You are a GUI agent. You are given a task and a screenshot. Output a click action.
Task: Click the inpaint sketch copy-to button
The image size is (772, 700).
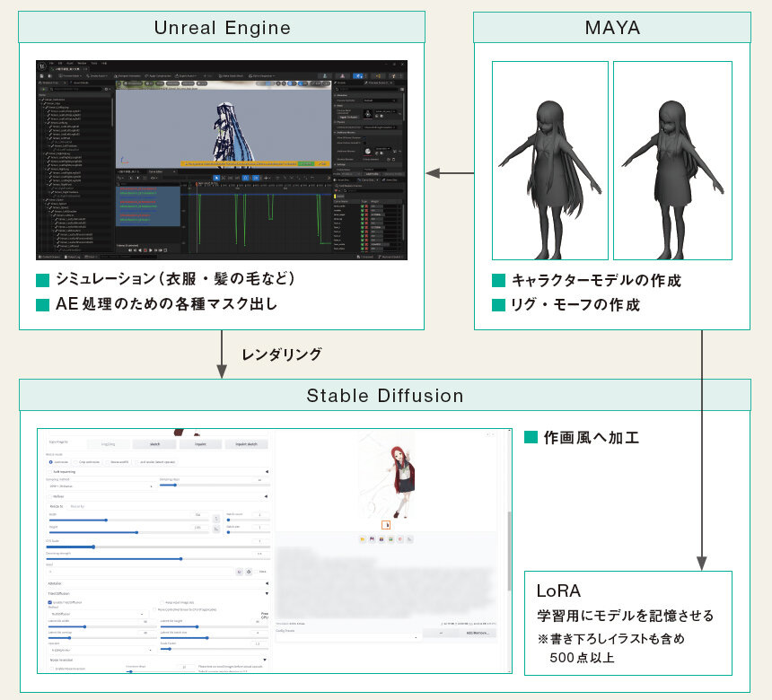click(x=247, y=444)
